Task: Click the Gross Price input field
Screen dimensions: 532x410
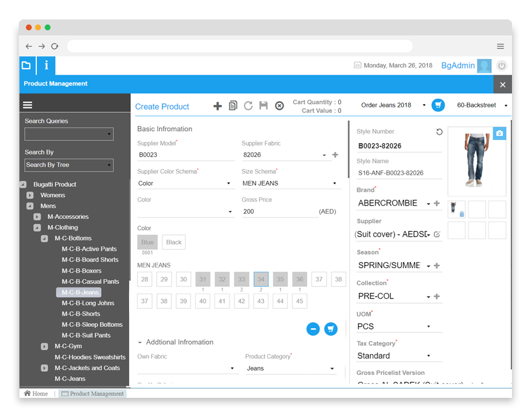Action: (x=279, y=212)
